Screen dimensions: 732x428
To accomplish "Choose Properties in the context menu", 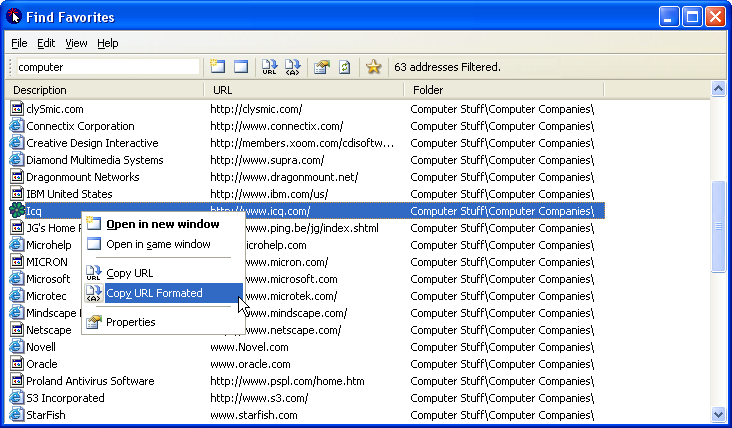I will pyautogui.click(x=163, y=322).
